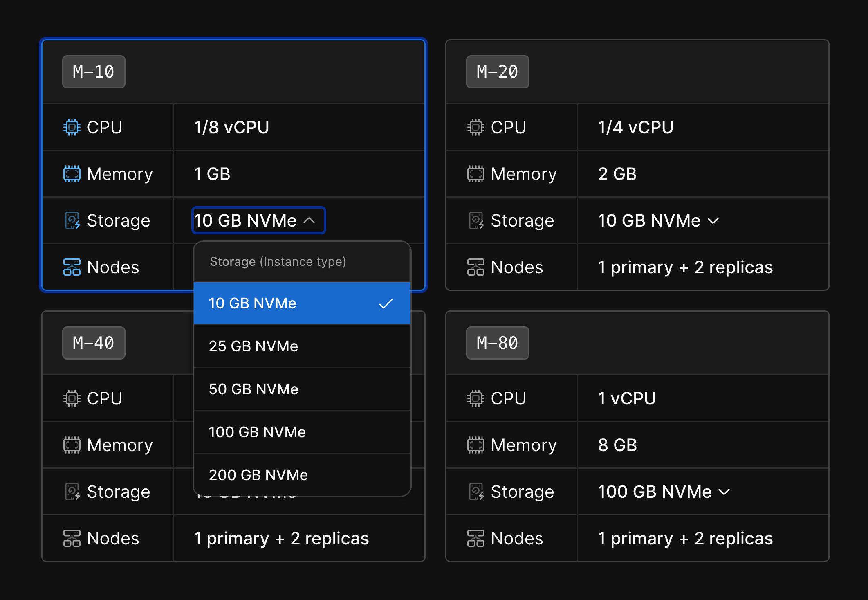Open the M-20 storage dropdown

click(x=658, y=220)
